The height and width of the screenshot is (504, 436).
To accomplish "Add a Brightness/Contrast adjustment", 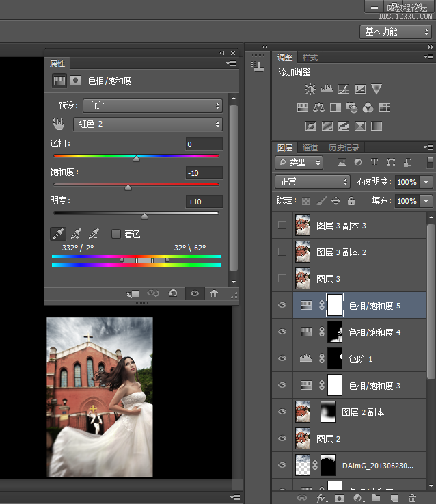I will [311, 89].
